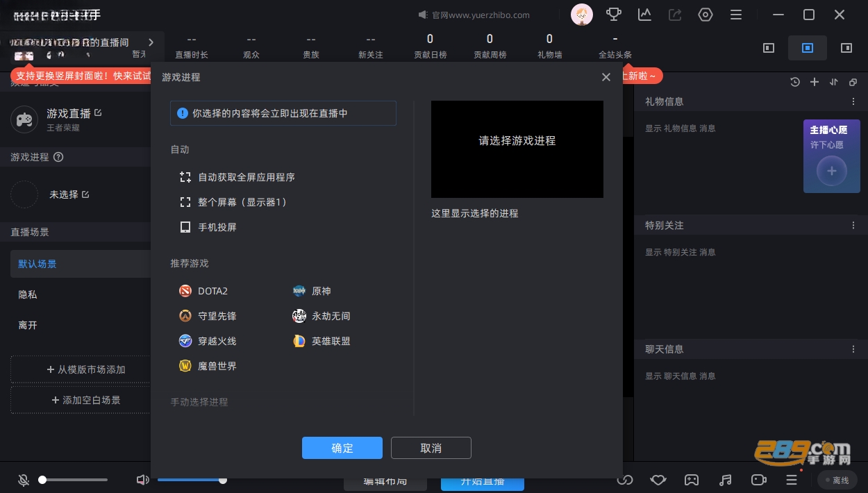Viewport: 868px width, 493px height.
Task: Expand the live room title chevron
Action: point(151,42)
